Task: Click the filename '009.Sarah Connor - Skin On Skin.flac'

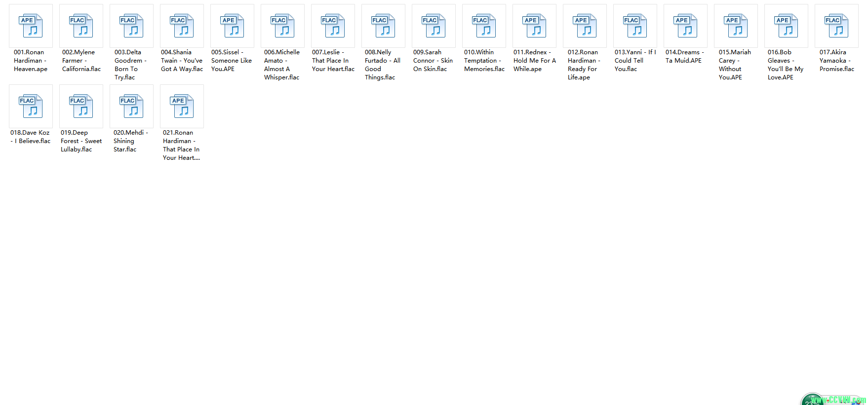Action: [433, 61]
